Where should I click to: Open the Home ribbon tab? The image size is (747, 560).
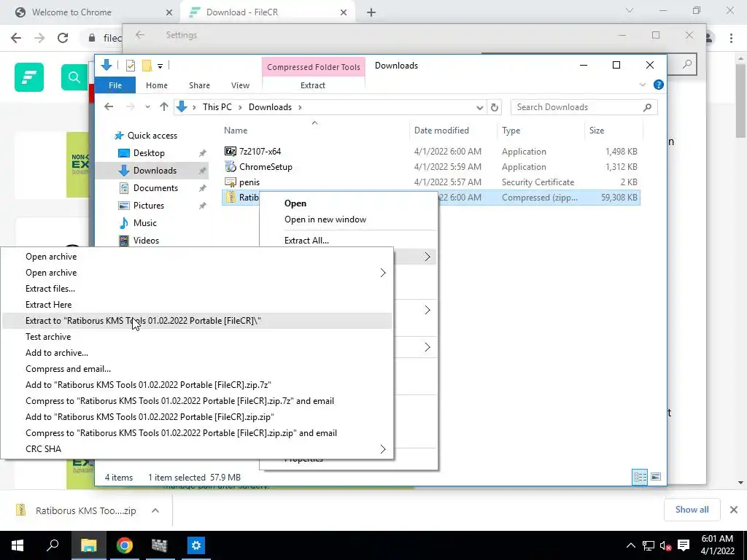[x=157, y=85]
